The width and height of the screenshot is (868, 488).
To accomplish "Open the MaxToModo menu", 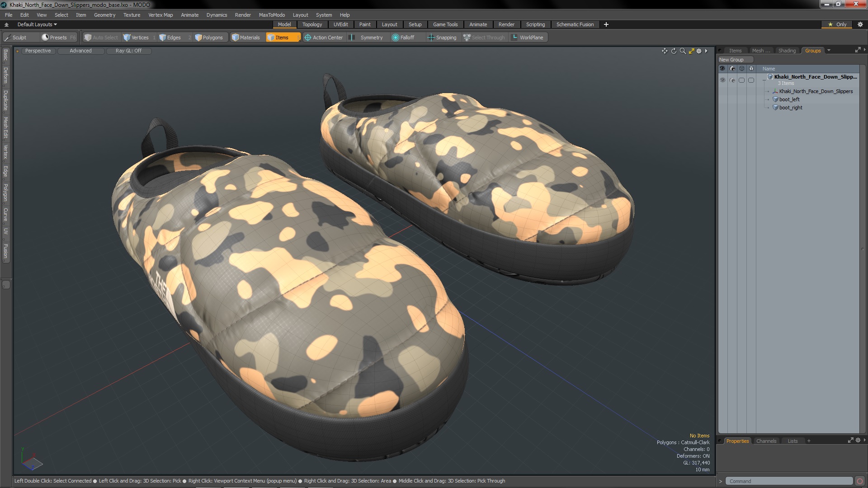I will (x=272, y=15).
